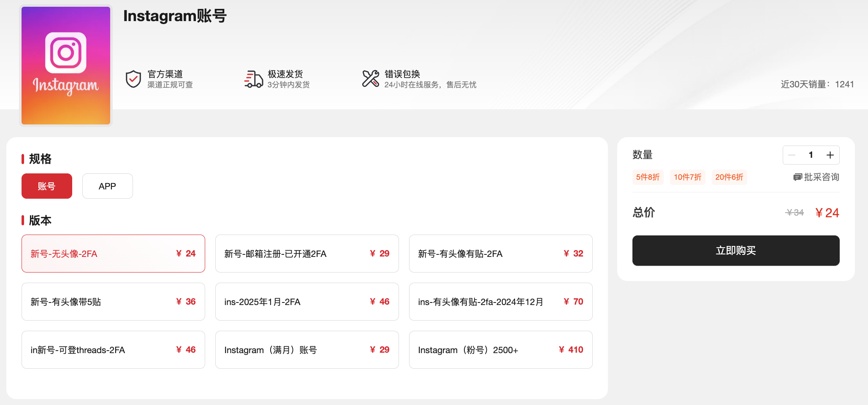Click the official channel shield icon
Screen dimensions: 868x405
click(133, 79)
